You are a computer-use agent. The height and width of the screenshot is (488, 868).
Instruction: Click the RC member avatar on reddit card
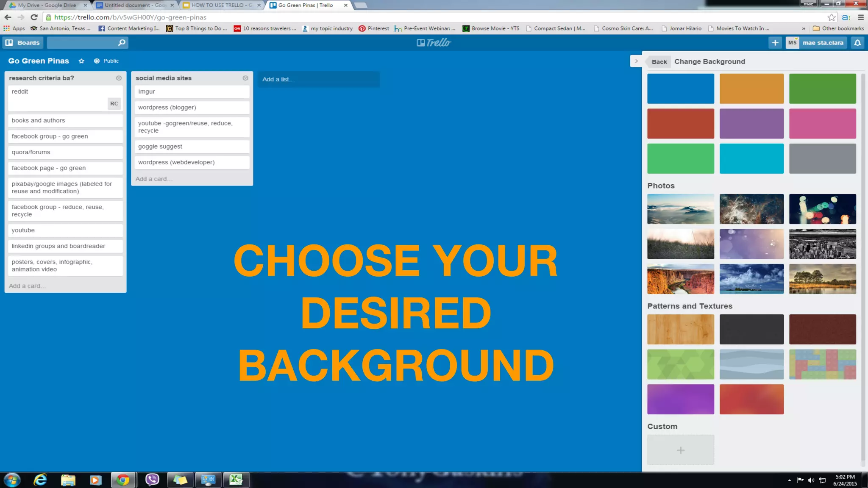(x=114, y=103)
